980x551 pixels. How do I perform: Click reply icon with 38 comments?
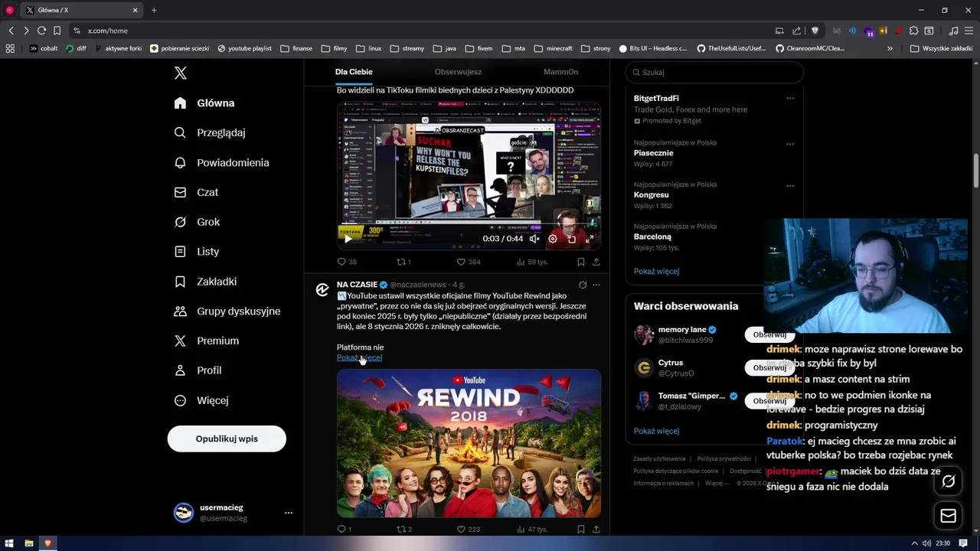(x=342, y=262)
